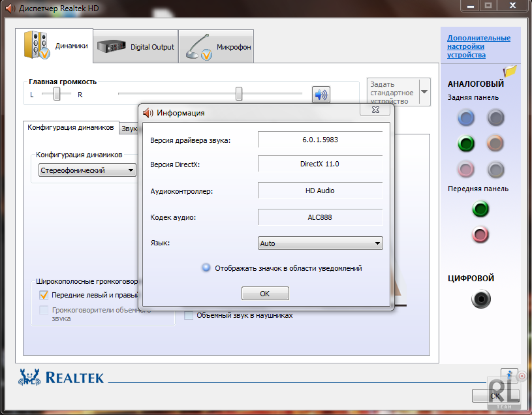This screenshot has height=415, width=532.
Task: Uncheck 'Передние левый и правый' checkbox
Action: point(44,295)
